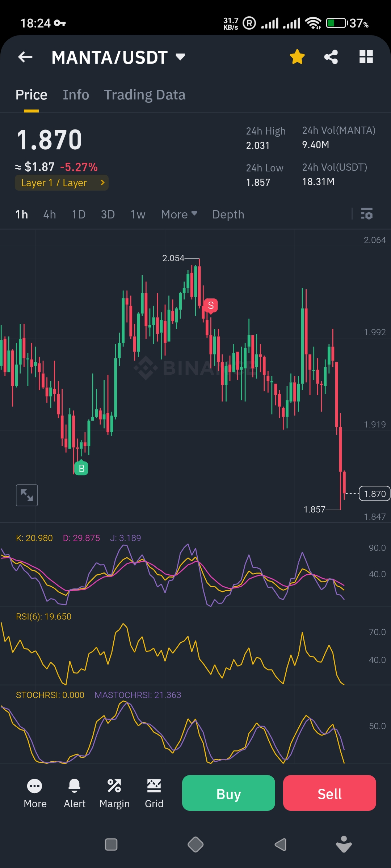This screenshot has width=391, height=868.
Task: Tap the Android recent apps square button
Action: [111, 844]
